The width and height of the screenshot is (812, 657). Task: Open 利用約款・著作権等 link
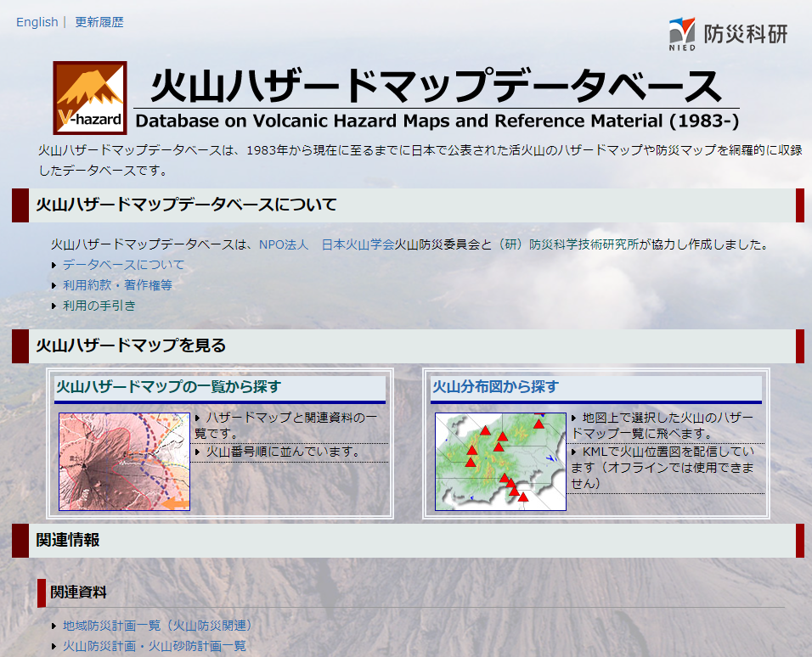coord(117,285)
